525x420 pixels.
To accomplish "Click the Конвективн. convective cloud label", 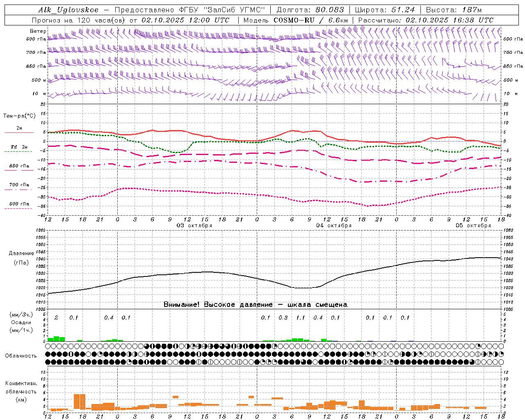I will click(x=21, y=383).
